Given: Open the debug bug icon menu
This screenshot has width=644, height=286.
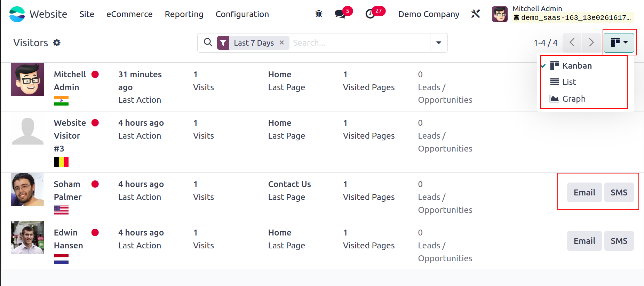Looking at the screenshot, I should tap(319, 14).
